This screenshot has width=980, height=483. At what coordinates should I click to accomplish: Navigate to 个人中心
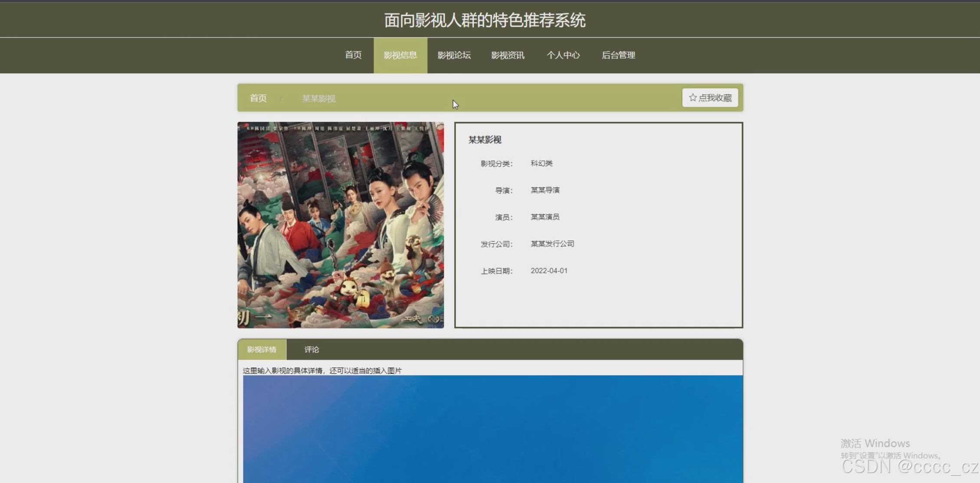(563, 55)
